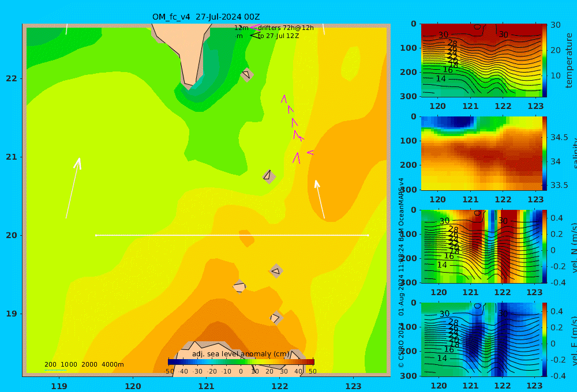Click the white current arrow near 122.5°E
The image size is (577, 392).
[x=320, y=199]
